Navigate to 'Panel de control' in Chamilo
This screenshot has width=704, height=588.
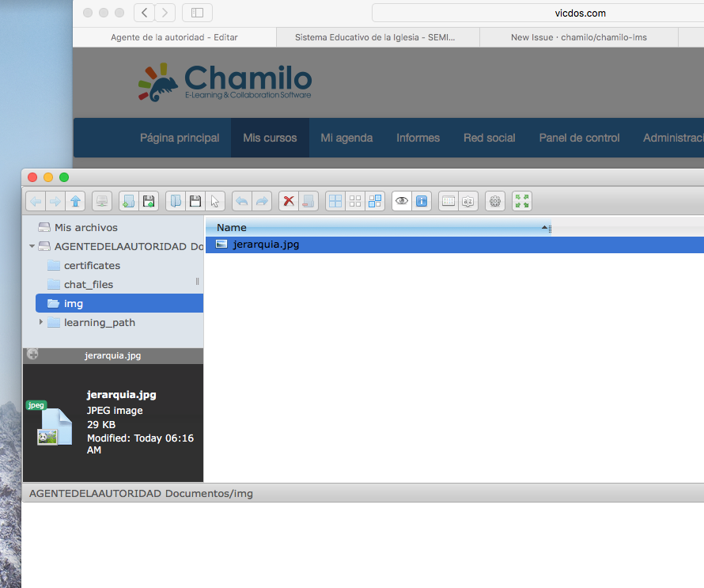[x=578, y=137]
